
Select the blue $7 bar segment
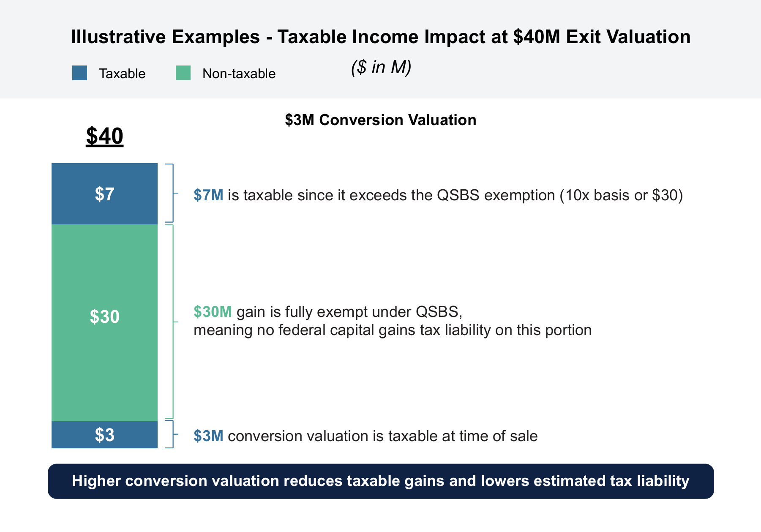pyautogui.click(x=104, y=194)
